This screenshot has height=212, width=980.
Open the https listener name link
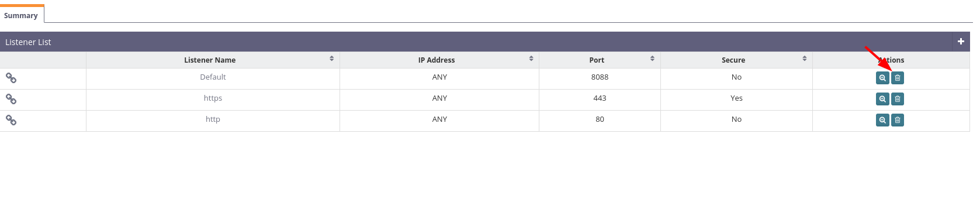click(x=213, y=98)
